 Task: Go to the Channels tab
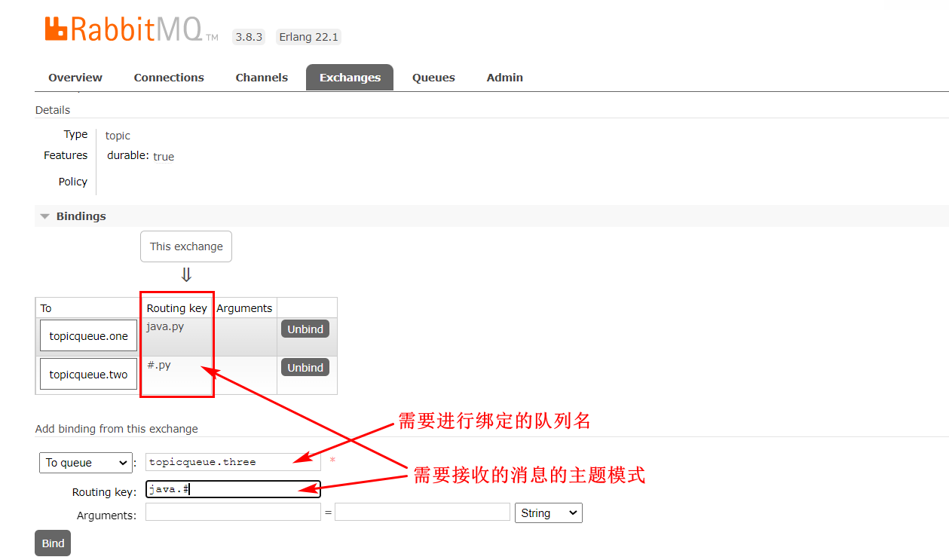[x=262, y=78]
